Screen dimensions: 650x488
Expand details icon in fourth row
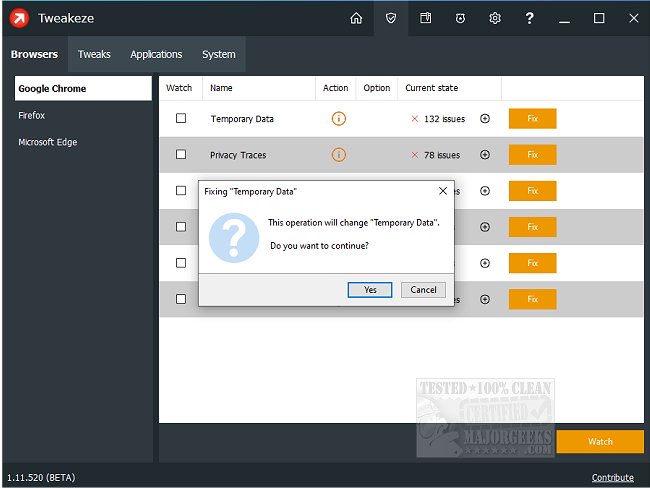pyautogui.click(x=485, y=227)
